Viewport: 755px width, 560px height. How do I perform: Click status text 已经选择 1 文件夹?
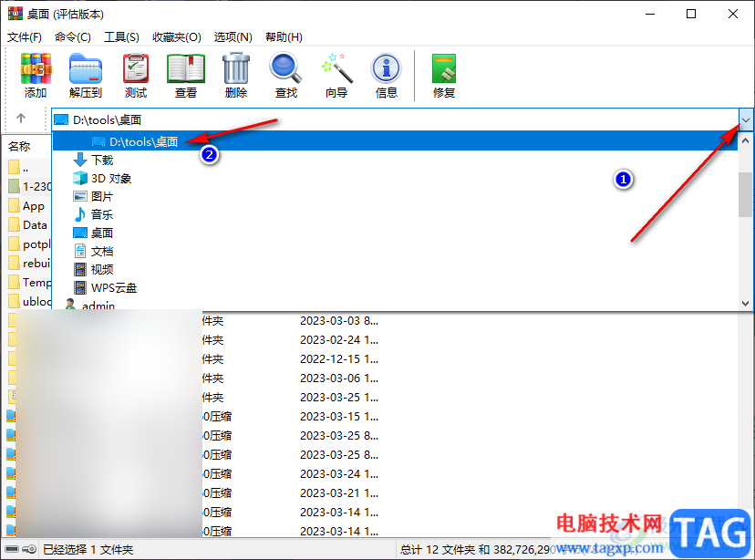(x=88, y=549)
